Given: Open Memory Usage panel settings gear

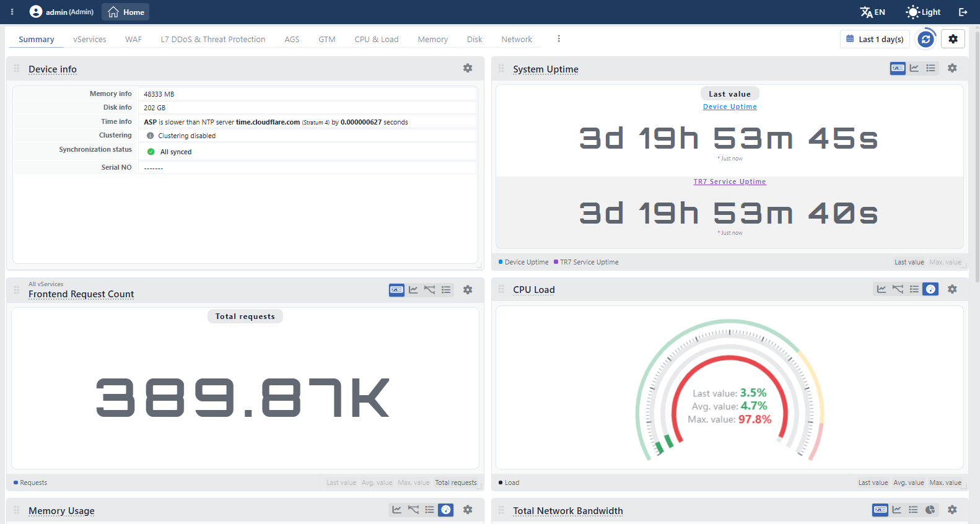Looking at the screenshot, I should click(x=468, y=510).
